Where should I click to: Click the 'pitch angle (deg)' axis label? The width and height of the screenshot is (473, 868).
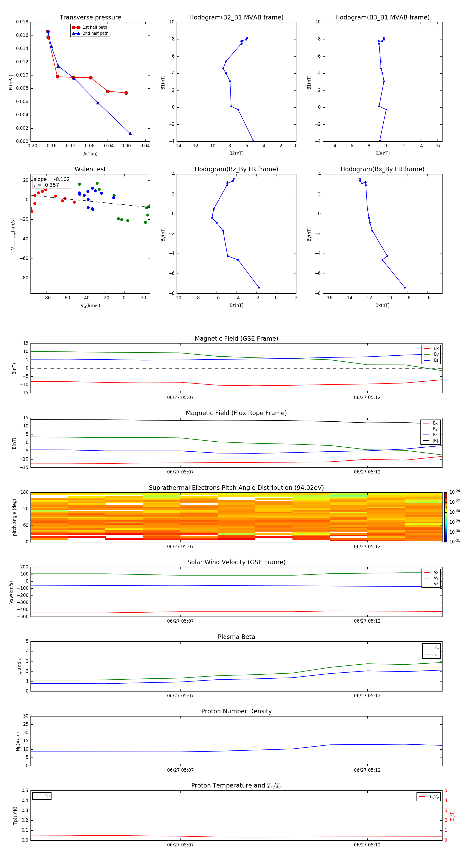click(x=14, y=517)
